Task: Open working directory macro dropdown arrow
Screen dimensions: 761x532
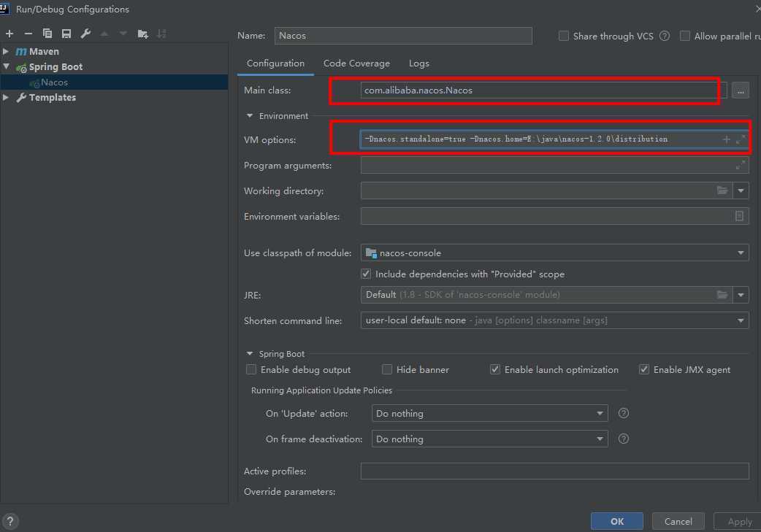Action: pyautogui.click(x=741, y=190)
